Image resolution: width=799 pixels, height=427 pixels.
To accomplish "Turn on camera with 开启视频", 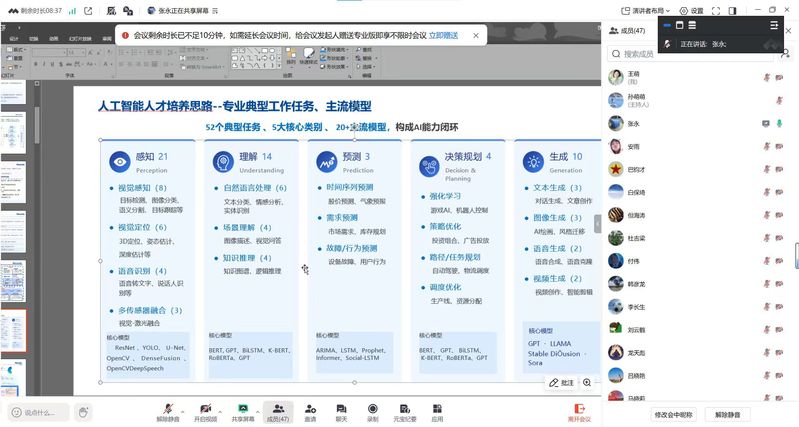I will pyautogui.click(x=204, y=409).
